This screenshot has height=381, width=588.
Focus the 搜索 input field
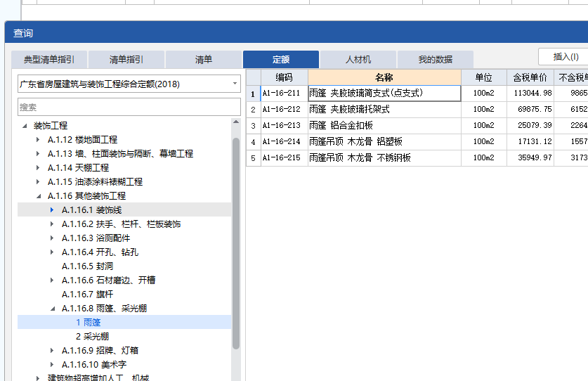point(129,108)
